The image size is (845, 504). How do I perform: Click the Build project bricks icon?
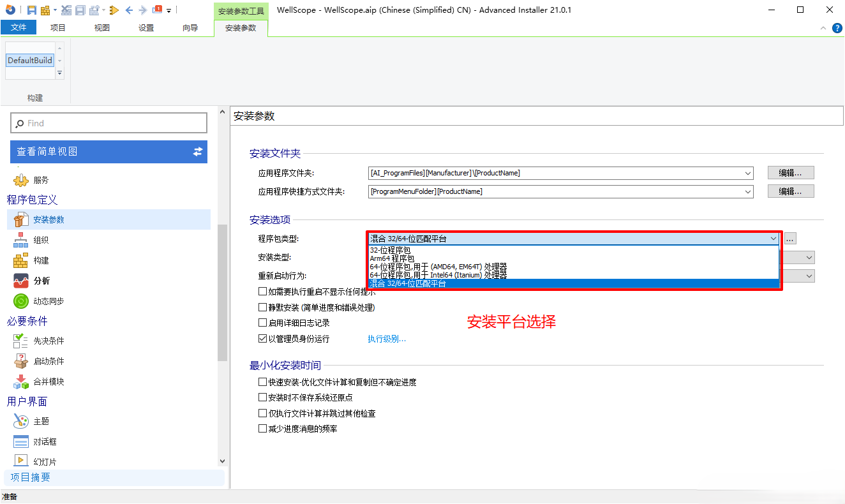point(45,10)
